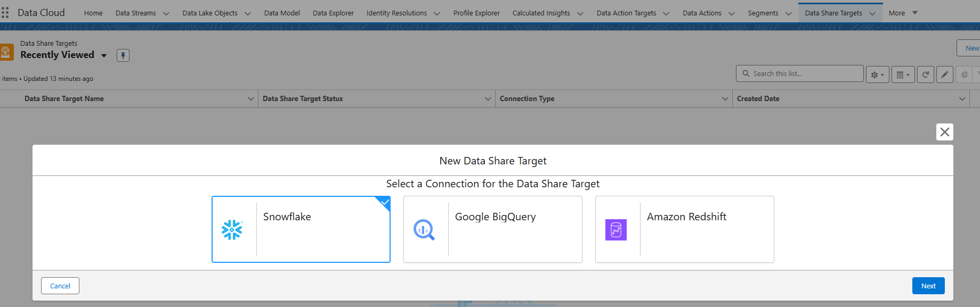Open the Segments tab
Image resolution: width=980 pixels, height=307 pixels.
(x=763, y=13)
